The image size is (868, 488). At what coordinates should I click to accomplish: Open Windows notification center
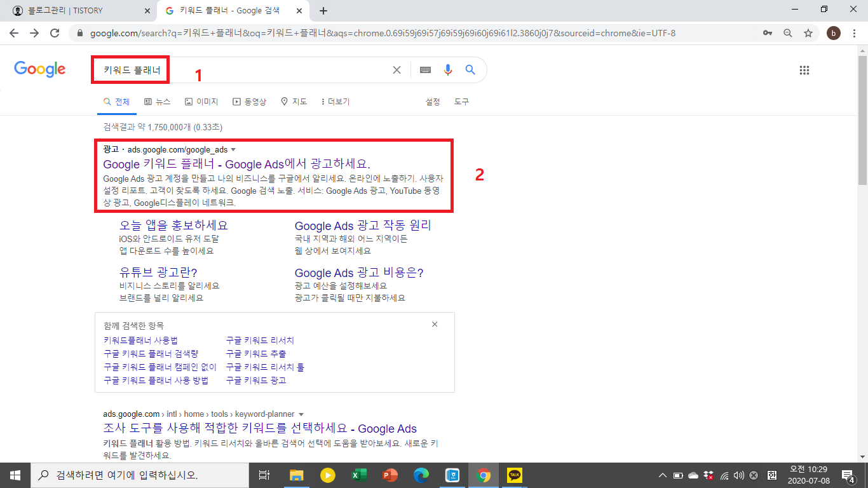pos(848,475)
